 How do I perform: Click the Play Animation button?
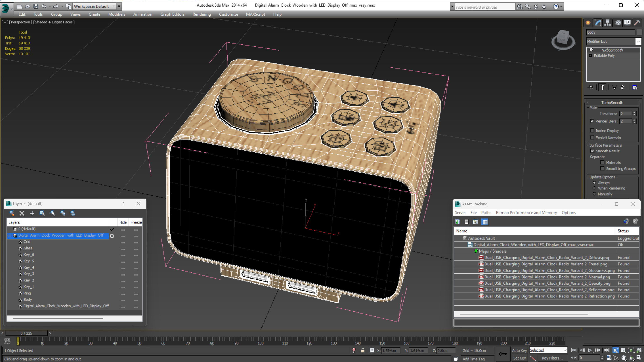590,350
